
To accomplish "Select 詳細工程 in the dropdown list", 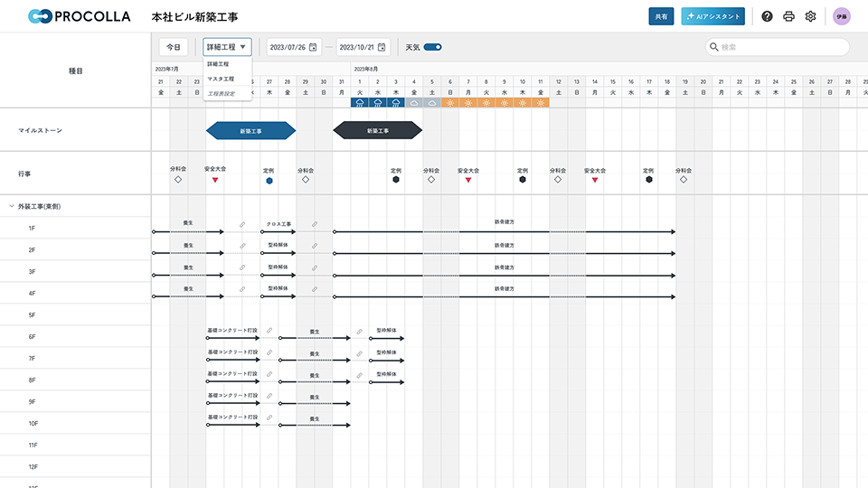I will [x=218, y=64].
